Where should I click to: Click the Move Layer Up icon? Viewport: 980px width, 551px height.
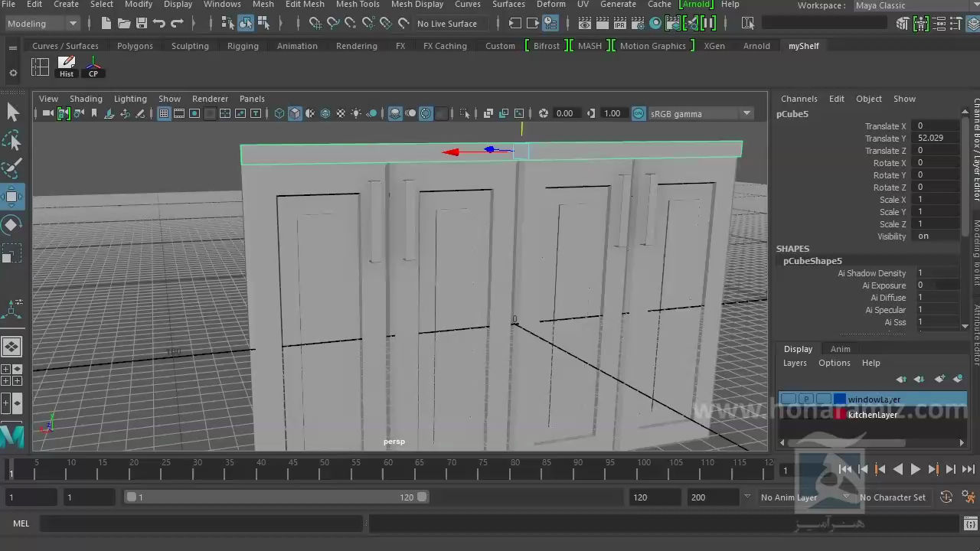point(901,379)
